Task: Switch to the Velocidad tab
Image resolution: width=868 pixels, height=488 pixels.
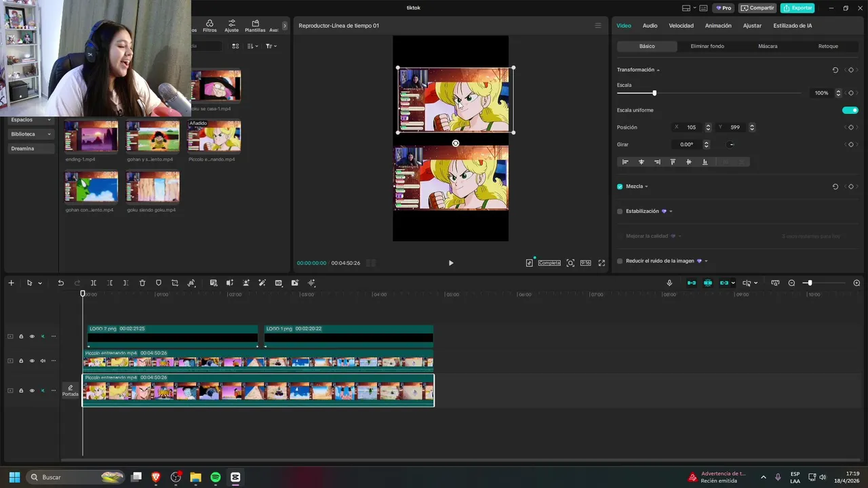Action: (681, 26)
